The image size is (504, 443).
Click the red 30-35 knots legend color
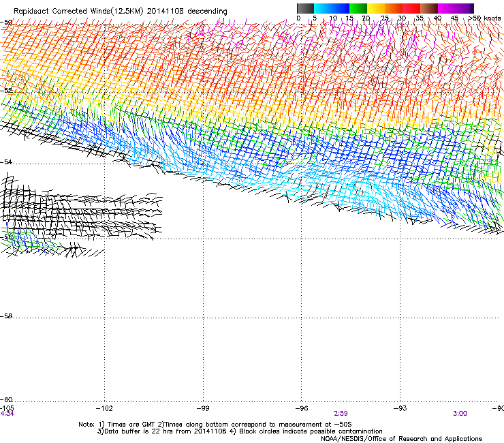411,8
